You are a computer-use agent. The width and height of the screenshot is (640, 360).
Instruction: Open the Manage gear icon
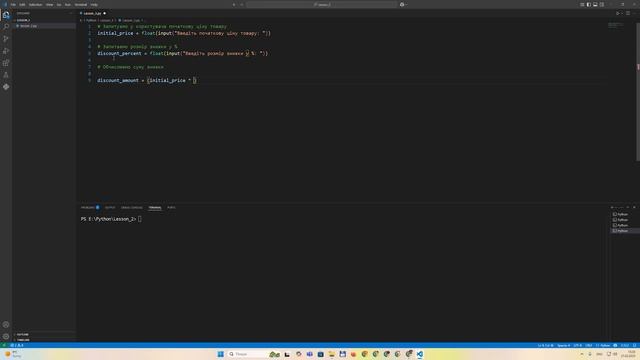[x=6, y=336]
